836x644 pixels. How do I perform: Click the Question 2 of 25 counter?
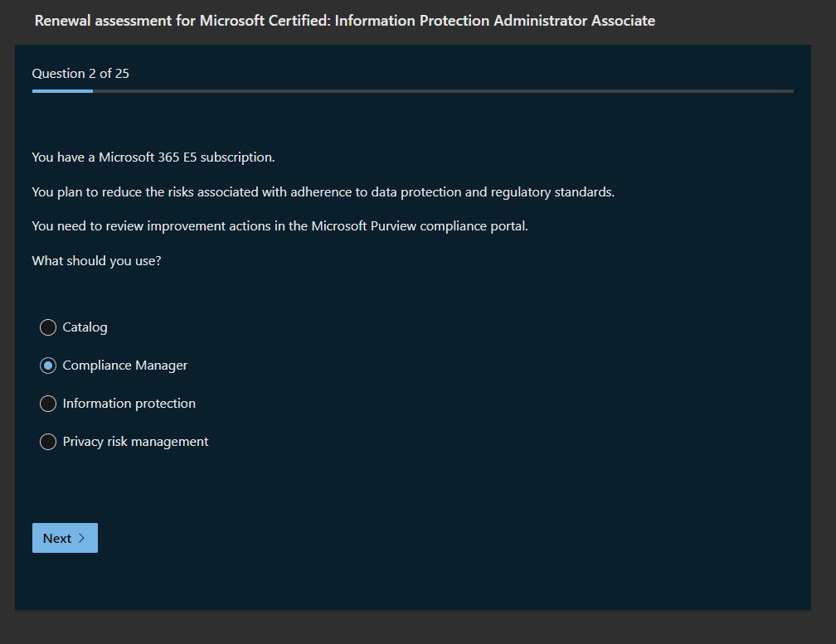point(80,74)
